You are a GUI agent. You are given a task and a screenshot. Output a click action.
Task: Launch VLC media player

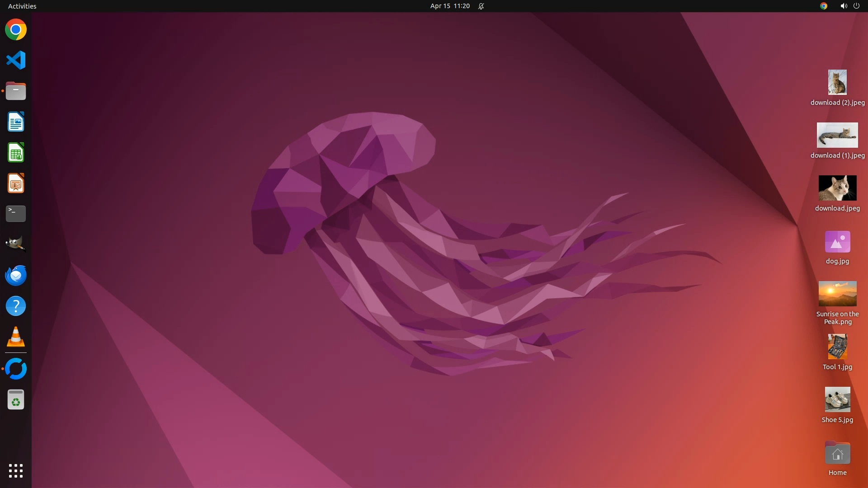click(16, 337)
